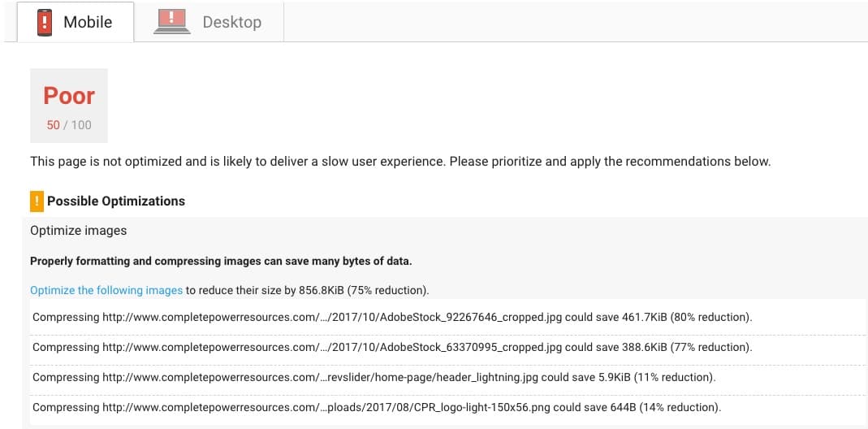This screenshot has width=868, height=429.
Task: Click the "Possible Optimizations" heading text
Action: 116,201
